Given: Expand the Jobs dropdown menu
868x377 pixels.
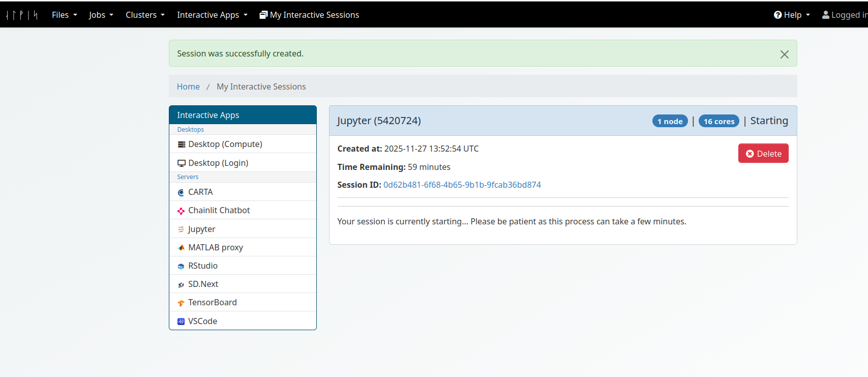Looking at the screenshot, I should point(101,15).
